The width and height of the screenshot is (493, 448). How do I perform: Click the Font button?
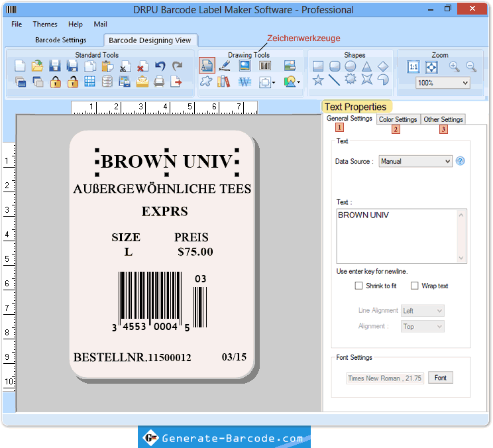(440, 378)
